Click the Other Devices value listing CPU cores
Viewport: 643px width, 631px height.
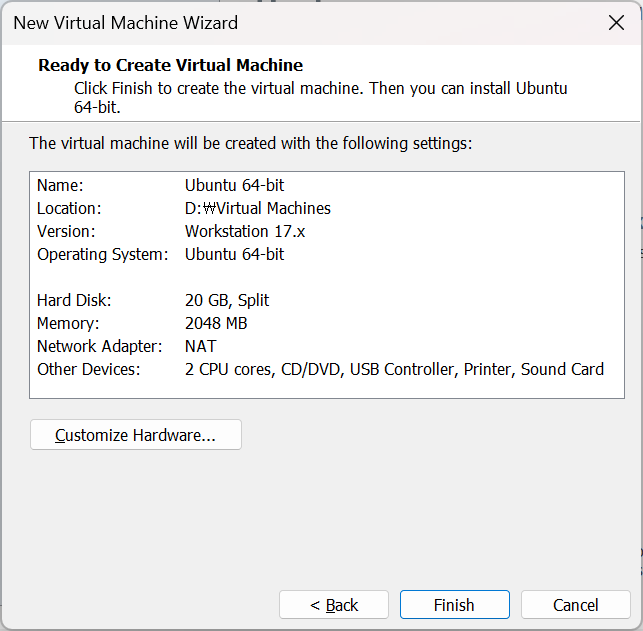pyautogui.click(x=394, y=369)
